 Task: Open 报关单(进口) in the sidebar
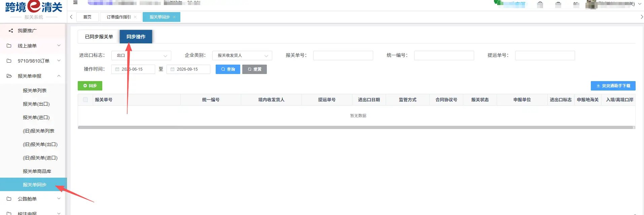pos(36,117)
